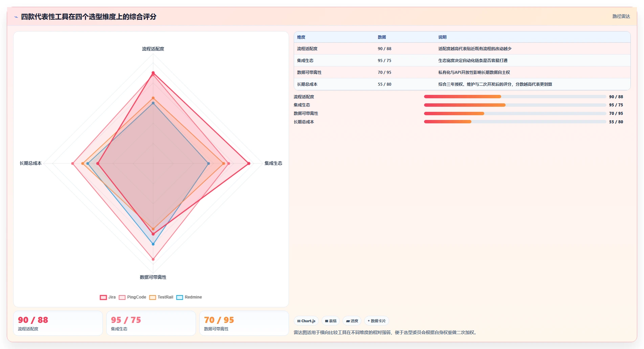Click the 数据可带离性 radar axis label

[x=153, y=277]
